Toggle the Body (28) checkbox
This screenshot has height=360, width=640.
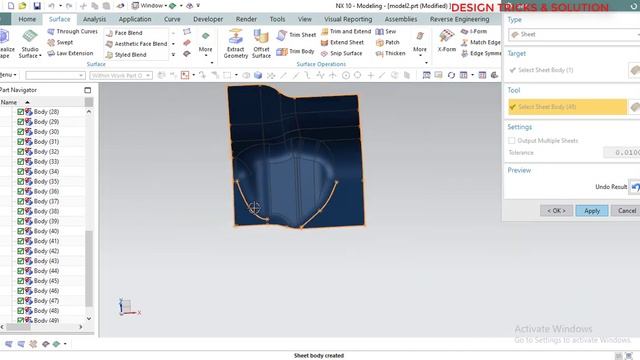click(20, 112)
